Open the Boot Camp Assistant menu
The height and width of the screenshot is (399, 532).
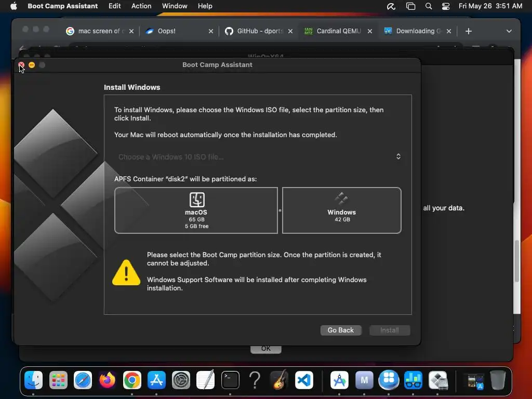pos(62,6)
